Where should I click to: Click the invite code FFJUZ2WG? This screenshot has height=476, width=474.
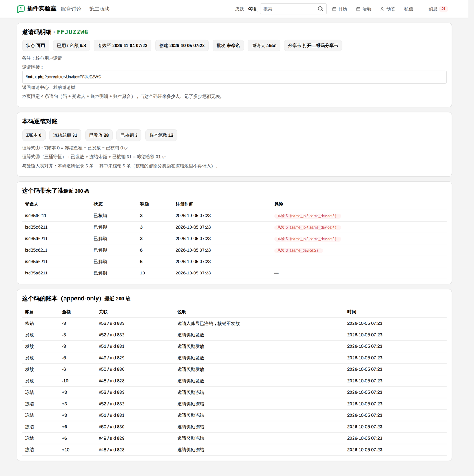[x=73, y=32]
